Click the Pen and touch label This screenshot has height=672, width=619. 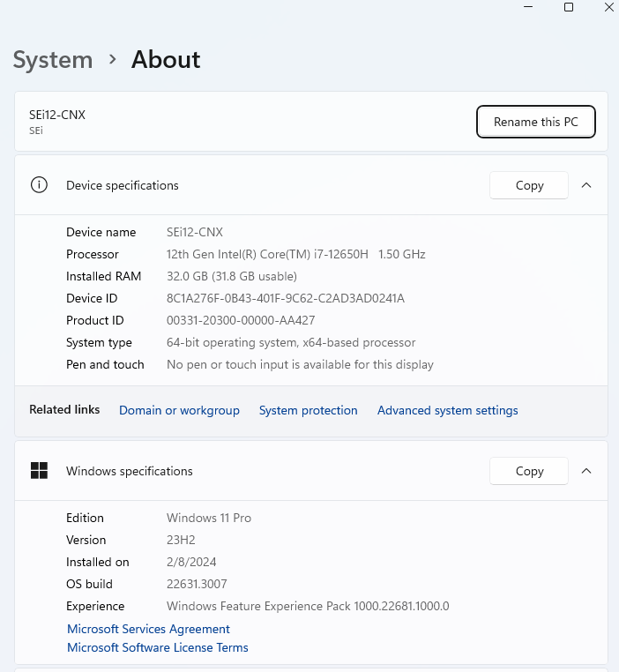(x=105, y=365)
